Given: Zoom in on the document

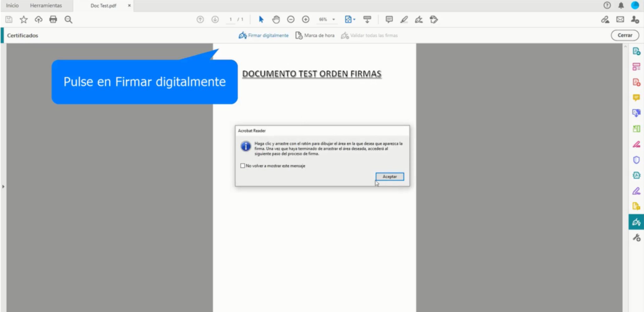Looking at the screenshot, I should [x=305, y=19].
